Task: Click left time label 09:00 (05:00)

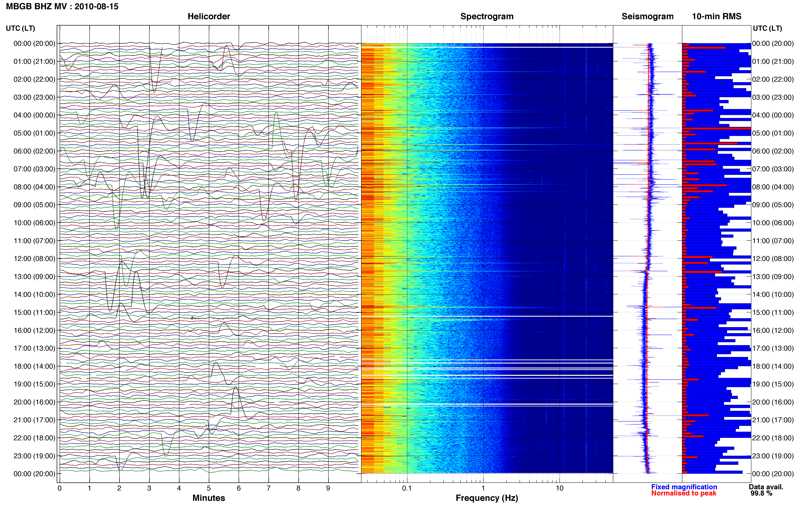Action: [x=34, y=205]
